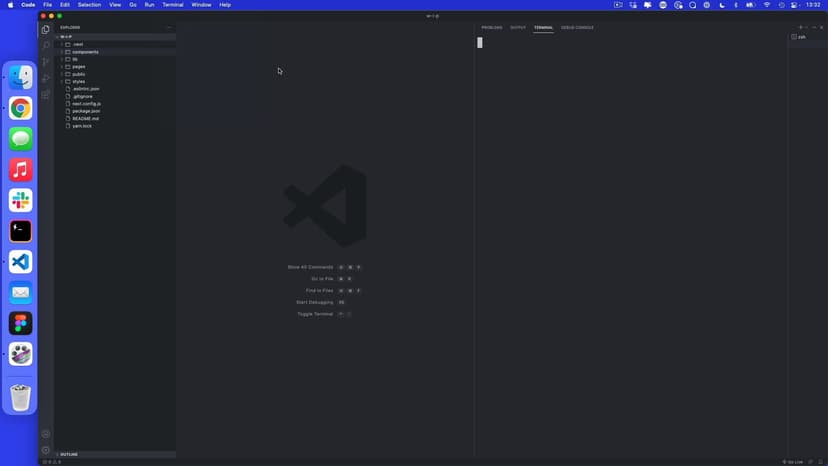The width and height of the screenshot is (828, 466).
Task: Open the Terminal menu in menu bar
Action: (x=173, y=5)
